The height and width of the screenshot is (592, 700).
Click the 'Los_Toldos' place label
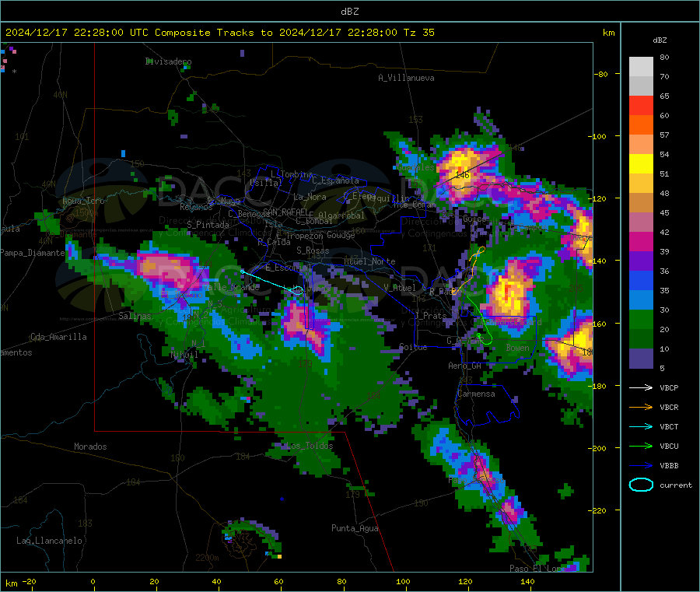coord(310,446)
